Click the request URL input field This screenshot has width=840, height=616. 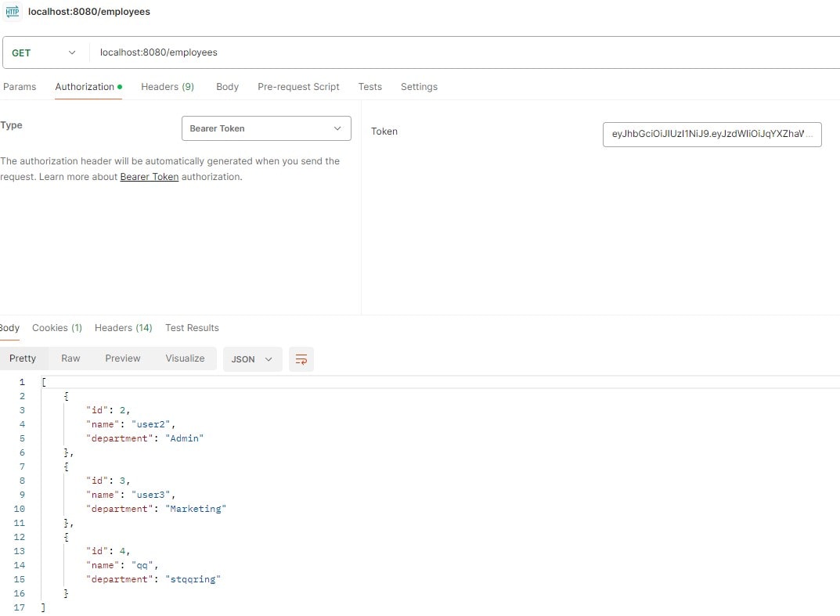click(x=466, y=52)
